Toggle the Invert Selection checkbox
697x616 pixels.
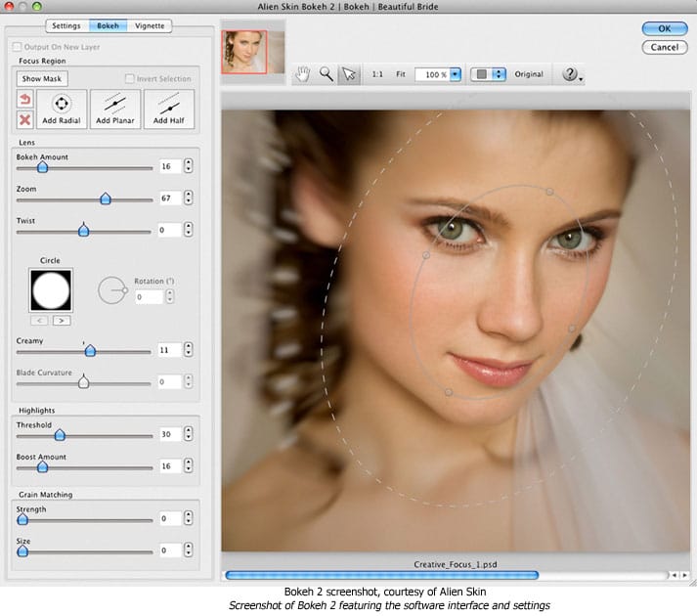coord(131,78)
